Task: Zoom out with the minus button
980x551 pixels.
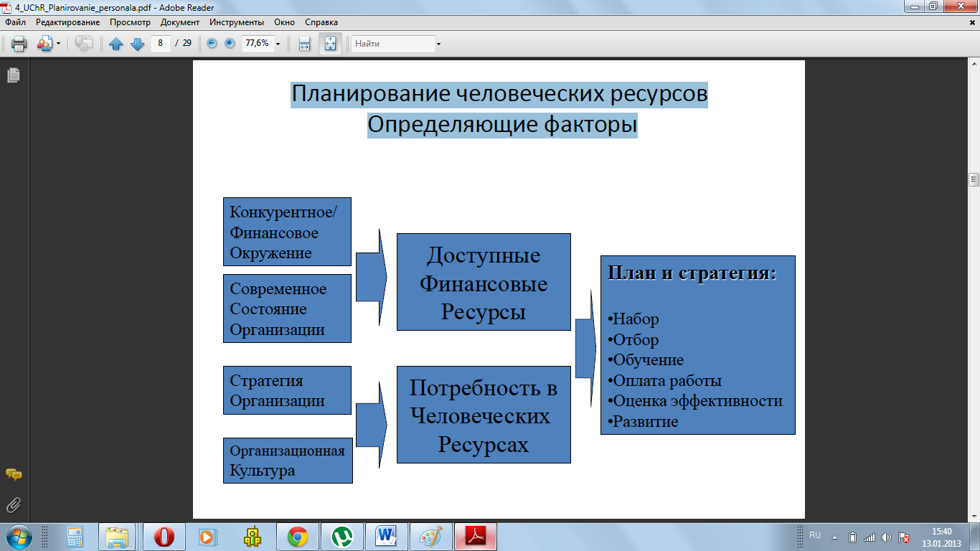Action: pyautogui.click(x=212, y=44)
